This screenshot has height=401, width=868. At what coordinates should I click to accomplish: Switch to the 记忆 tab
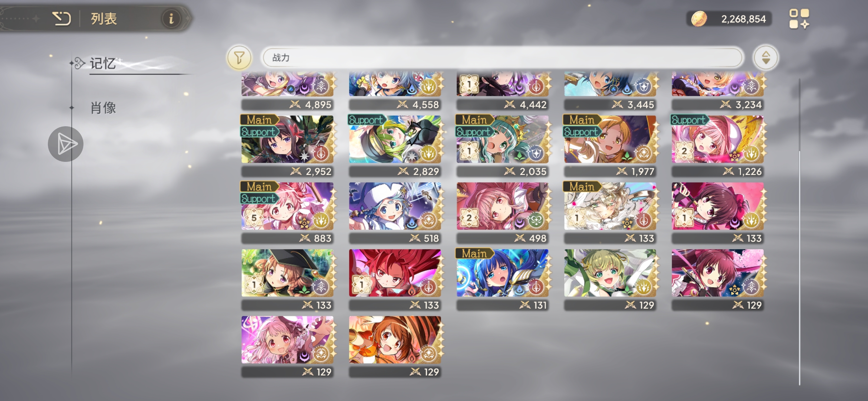[x=103, y=63]
